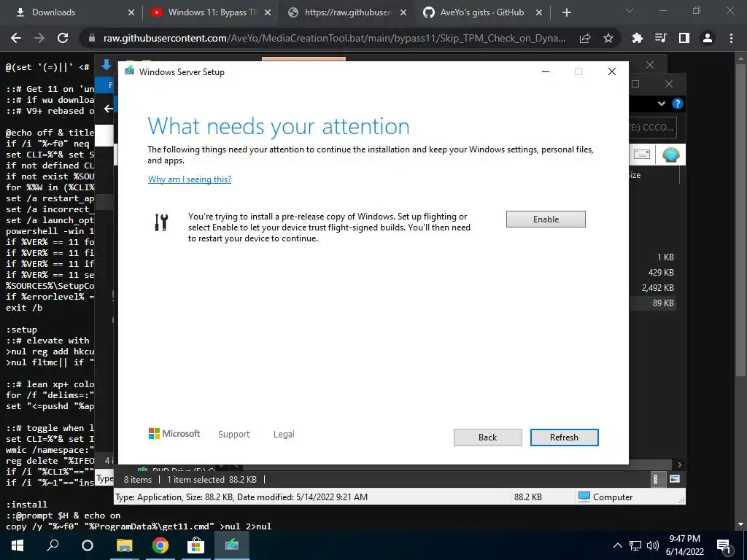The height and width of the screenshot is (560, 747).
Task: Open the 'Why am I seeing this?' link
Action: point(190,179)
